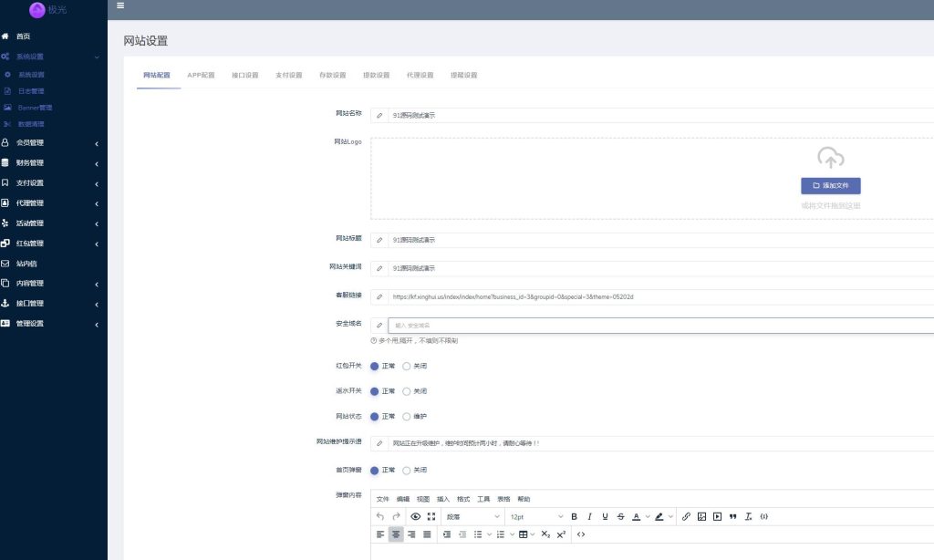Insert a link using the editor toolbar
The height and width of the screenshot is (560, 934).
tap(686, 516)
